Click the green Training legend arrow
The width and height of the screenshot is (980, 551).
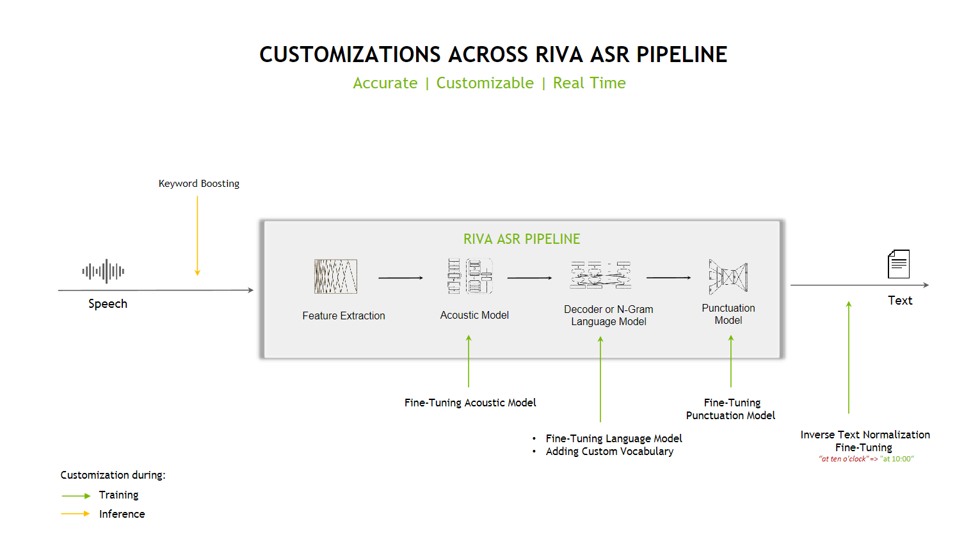tap(76, 496)
